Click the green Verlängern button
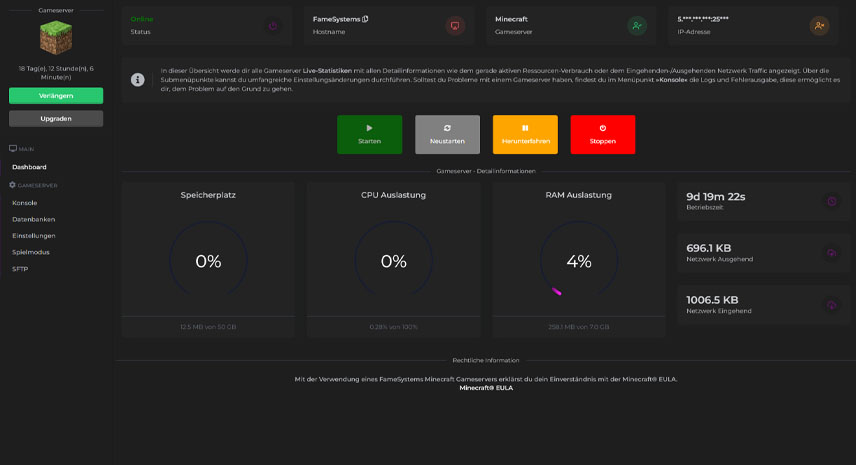The height and width of the screenshot is (465, 856). 56,96
